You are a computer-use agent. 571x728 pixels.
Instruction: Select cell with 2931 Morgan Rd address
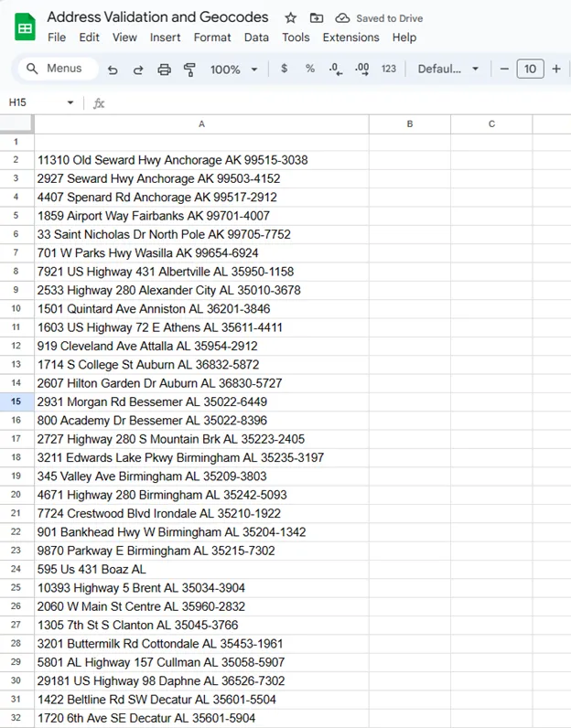(201, 401)
